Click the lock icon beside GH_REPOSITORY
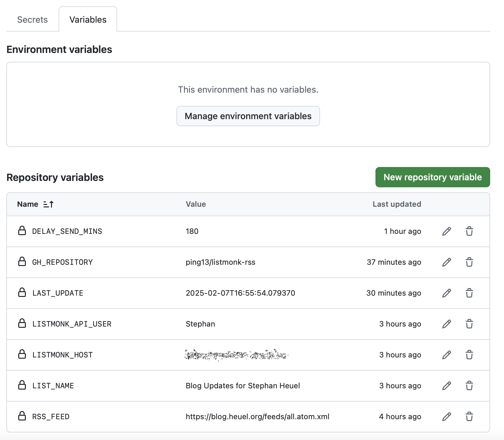The height and width of the screenshot is (440, 504). 22,262
